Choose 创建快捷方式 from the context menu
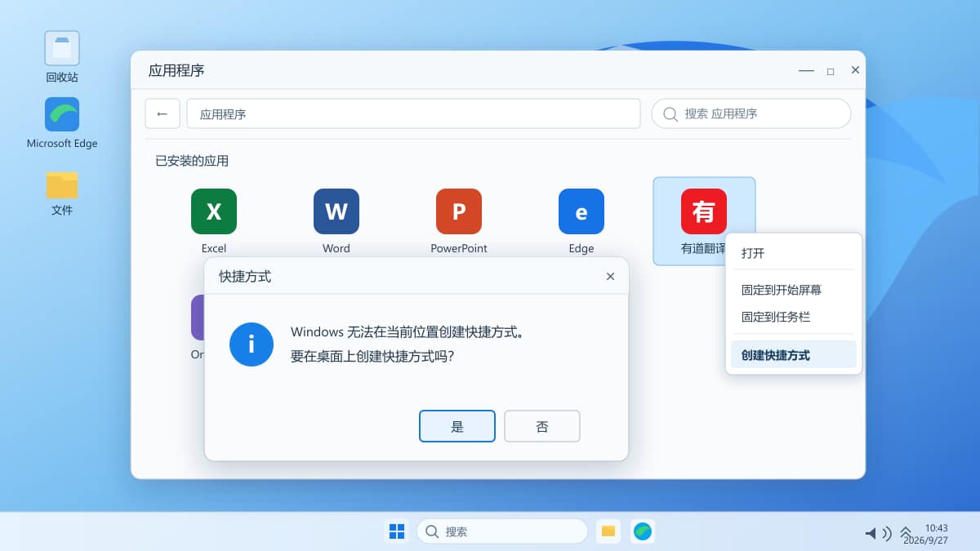Image resolution: width=980 pixels, height=551 pixels. click(794, 355)
